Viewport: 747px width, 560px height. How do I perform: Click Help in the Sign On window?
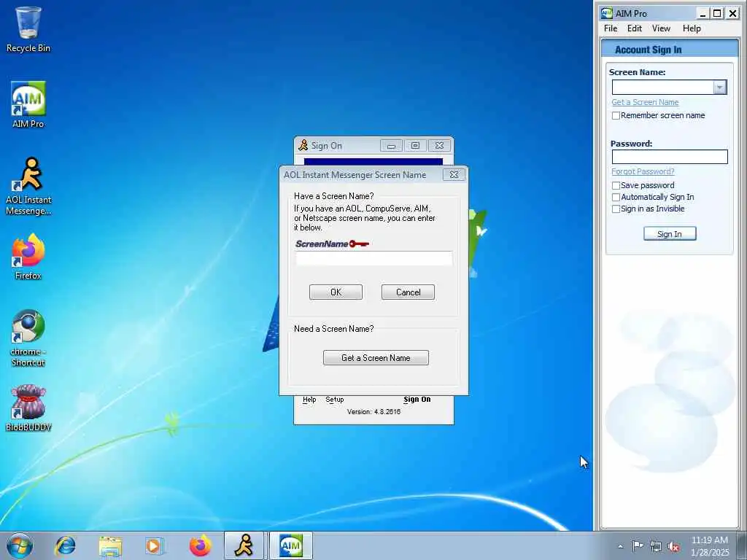click(x=309, y=400)
